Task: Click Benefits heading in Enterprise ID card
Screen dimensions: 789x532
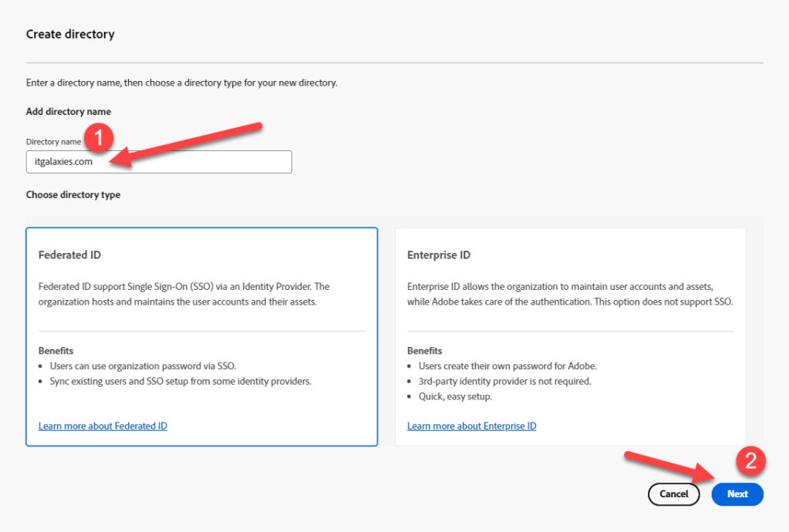Action: 424,351
